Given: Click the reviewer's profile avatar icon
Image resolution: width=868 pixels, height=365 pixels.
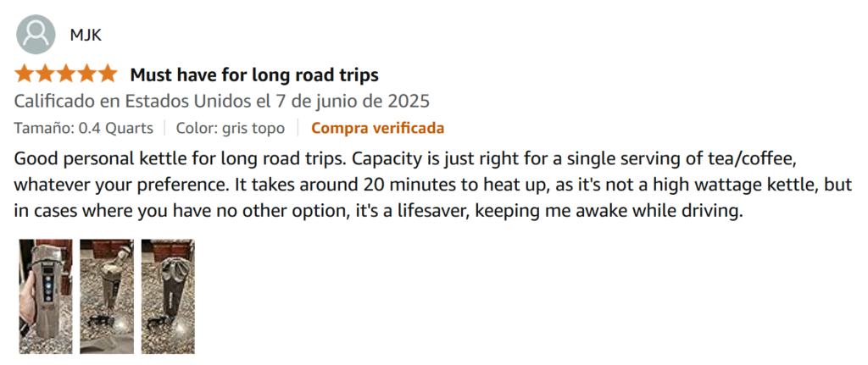Looking at the screenshot, I should tap(36, 34).
